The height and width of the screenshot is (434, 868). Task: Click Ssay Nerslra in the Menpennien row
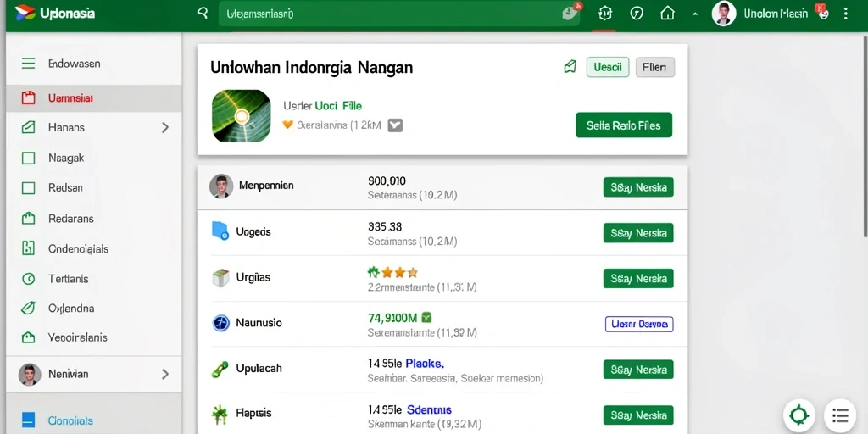tap(638, 187)
